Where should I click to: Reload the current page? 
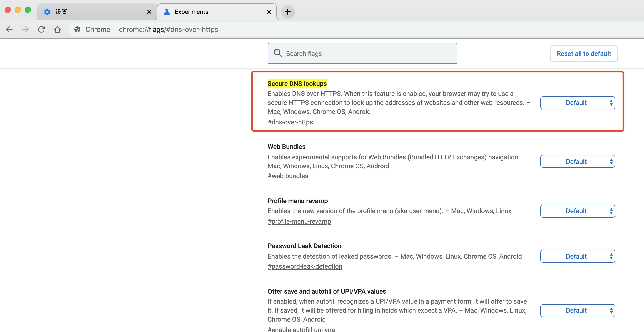(41, 29)
